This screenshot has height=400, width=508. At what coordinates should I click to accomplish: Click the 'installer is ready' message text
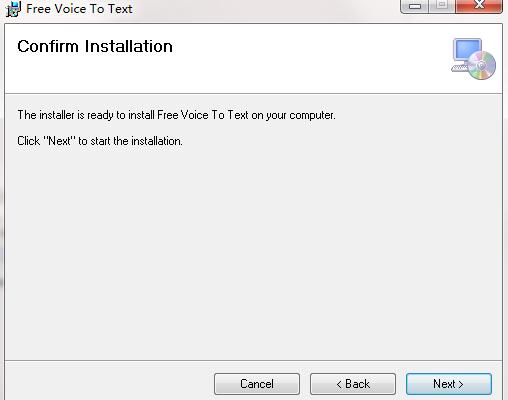176,115
